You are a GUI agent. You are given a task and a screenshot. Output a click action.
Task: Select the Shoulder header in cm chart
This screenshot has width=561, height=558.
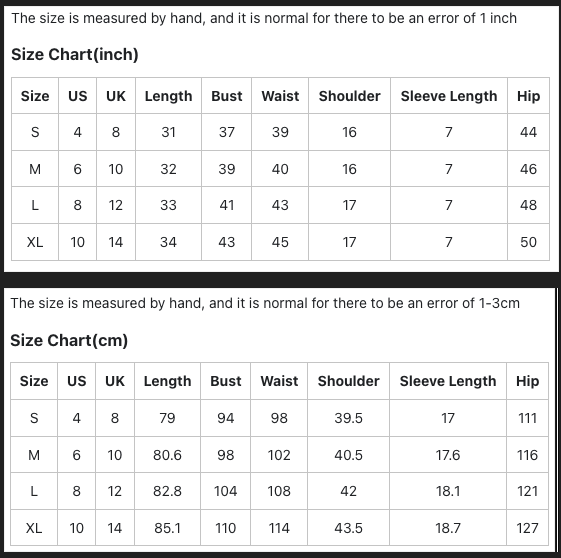348,381
